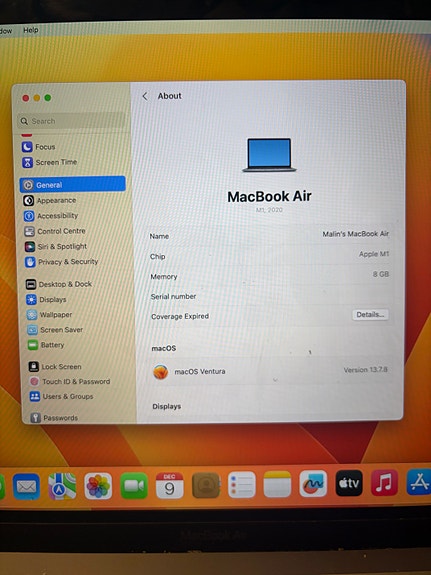Open the Focus settings pane
Viewport: 431px width, 575px height.
39,147
